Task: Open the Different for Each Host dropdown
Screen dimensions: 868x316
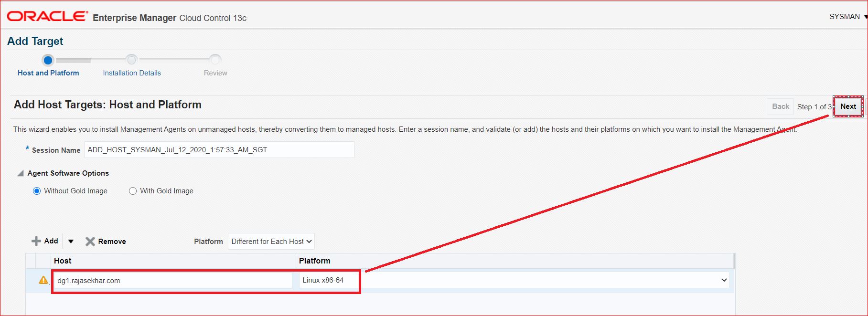Action: click(x=271, y=242)
